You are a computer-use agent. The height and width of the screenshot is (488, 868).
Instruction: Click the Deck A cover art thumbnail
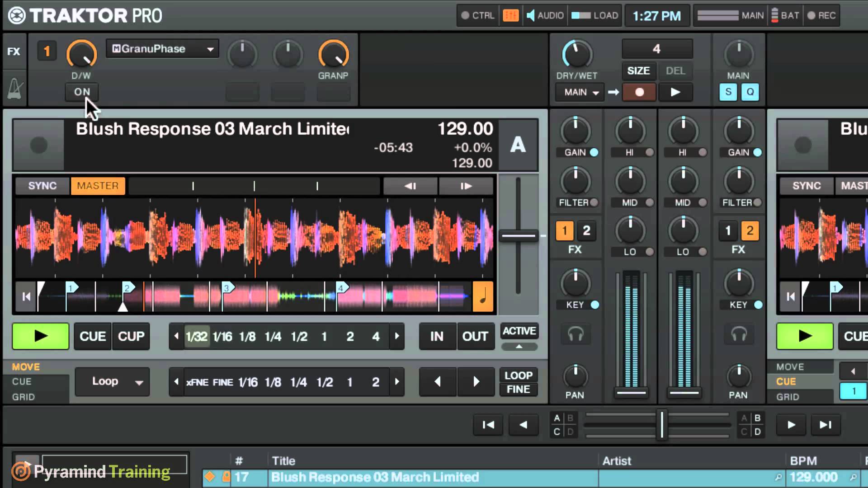[38, 145]
